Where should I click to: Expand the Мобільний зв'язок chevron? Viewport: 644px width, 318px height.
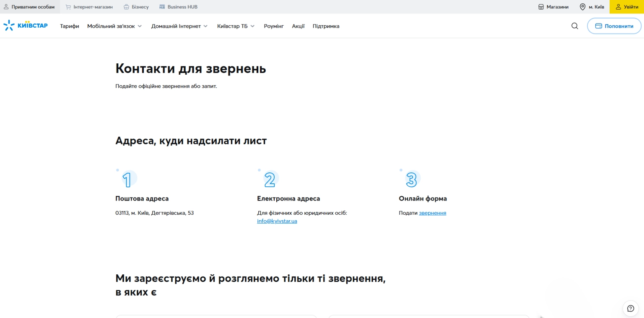click(140, 26)
